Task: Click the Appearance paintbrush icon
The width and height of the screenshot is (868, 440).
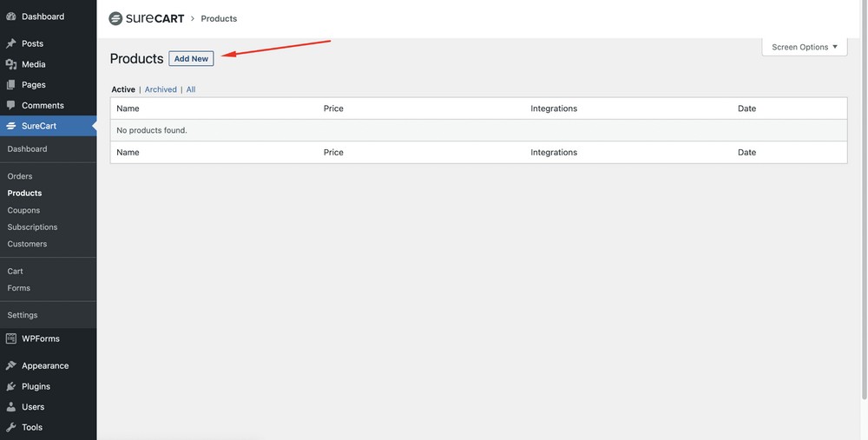Action: [11, 366]
